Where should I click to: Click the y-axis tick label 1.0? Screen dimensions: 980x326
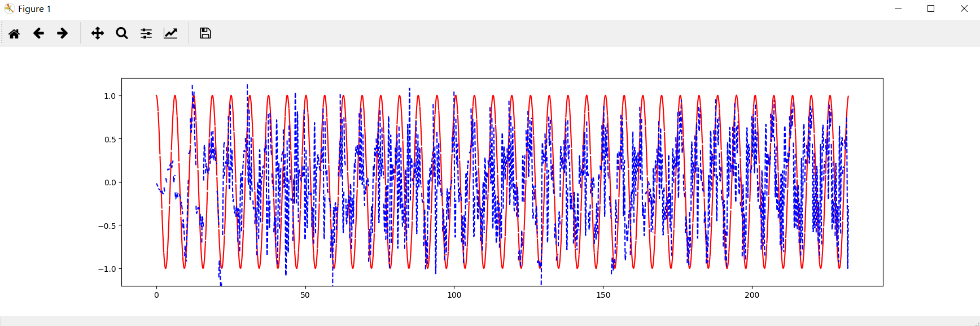click(x=110, y=96)
